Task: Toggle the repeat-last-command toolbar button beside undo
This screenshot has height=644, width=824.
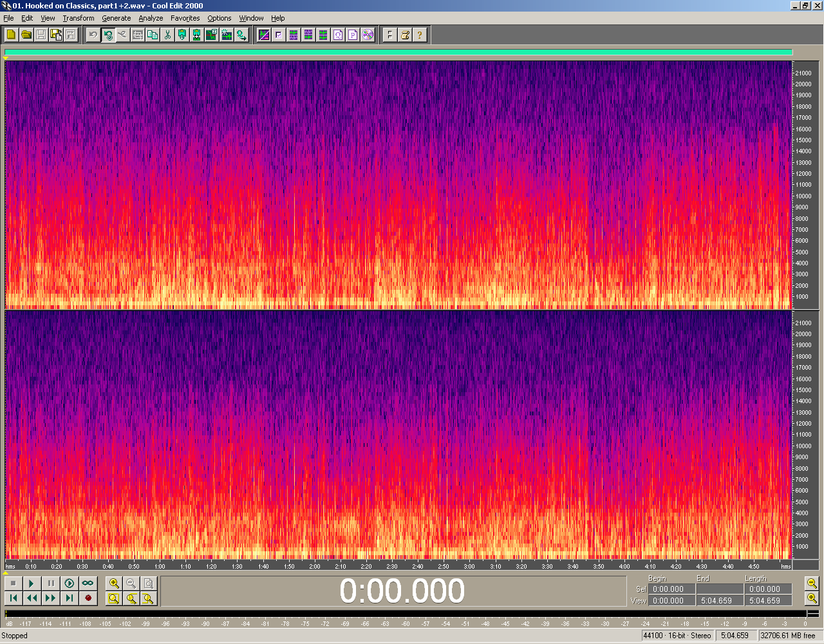Action: click(x=108, y=35)
